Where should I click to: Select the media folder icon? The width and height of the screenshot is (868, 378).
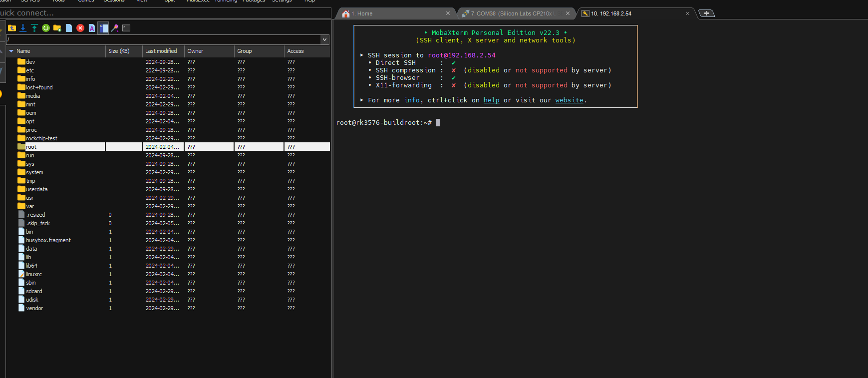pos(21,96)
